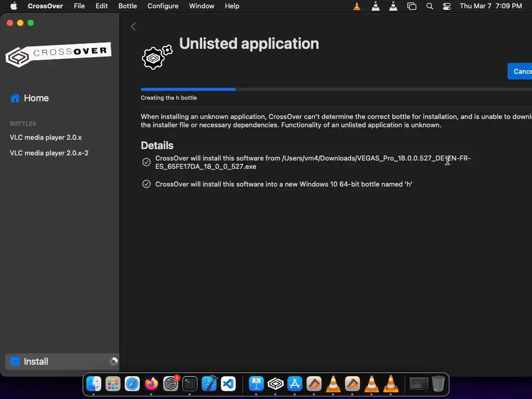Image resolution: width=532 pixels, height=399 pixels.
Task: Launch Firefox from the dock
Action: click(x=151, y=384)
